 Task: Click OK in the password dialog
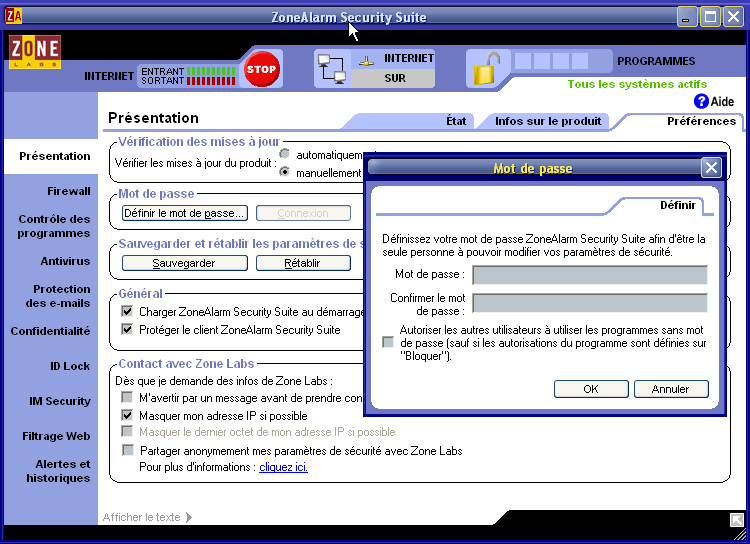[591, 389]
